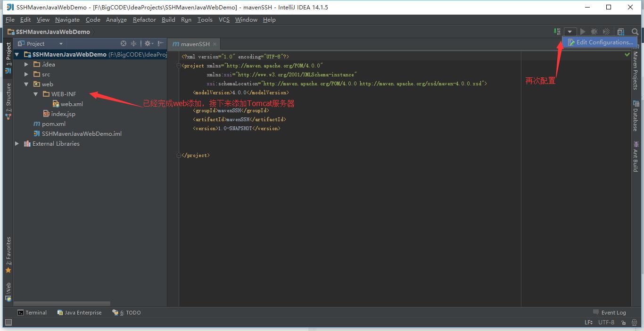
Task: Collapse the WEB-INF folder arrow
Action: tap(35, 94)
